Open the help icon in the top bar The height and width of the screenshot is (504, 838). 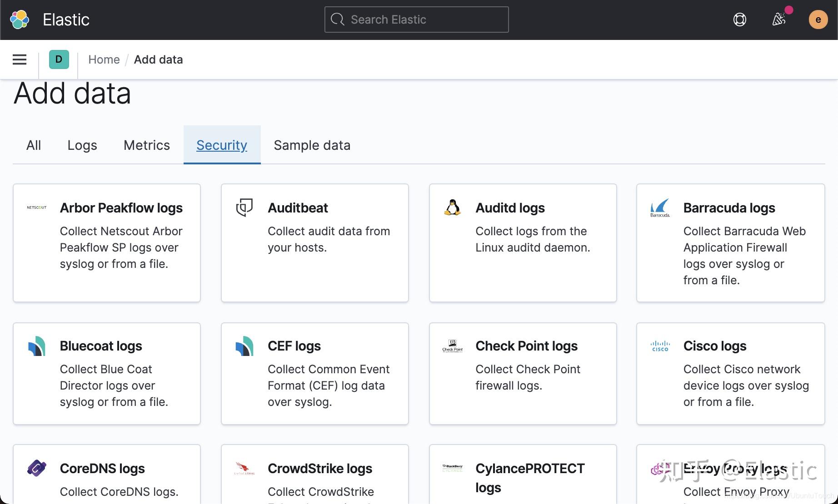click(739, 20)
